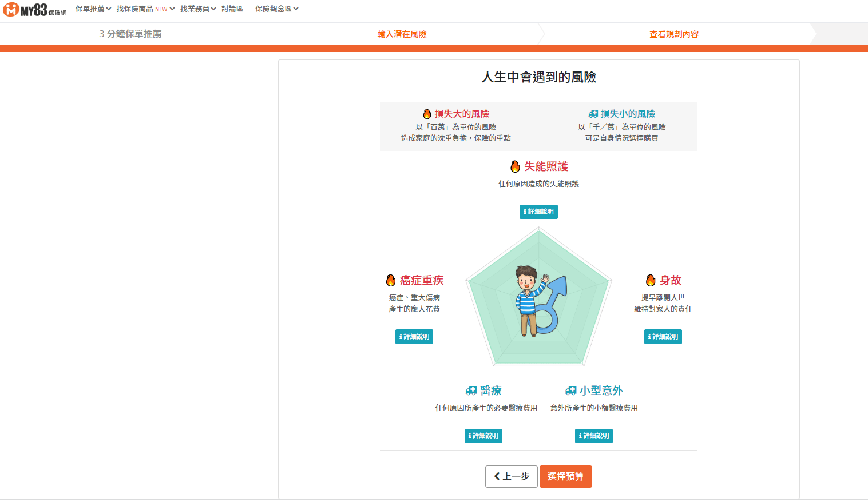This screenshot has width=868, height=502.
Task: Open the 保單推薦 dropdown menu
Action: [x=93, y=9]
